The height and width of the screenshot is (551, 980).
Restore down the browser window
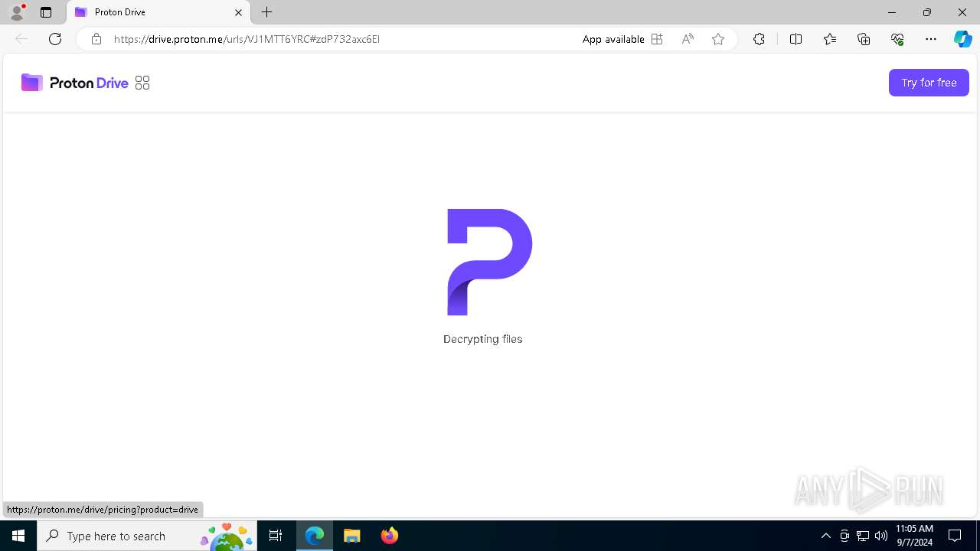pos(927,12)
